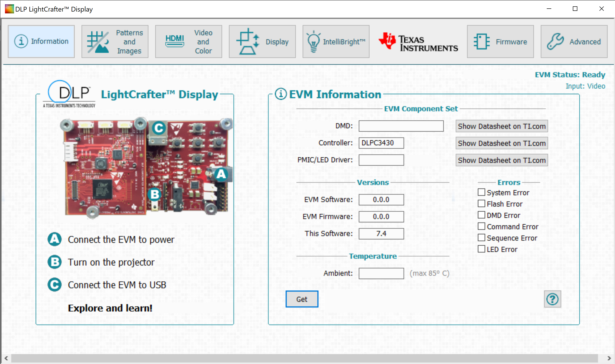615x364 pixels.
Task: Click the EVM Firmware version field
Action: pyautogui.click(x=381, y=217)
